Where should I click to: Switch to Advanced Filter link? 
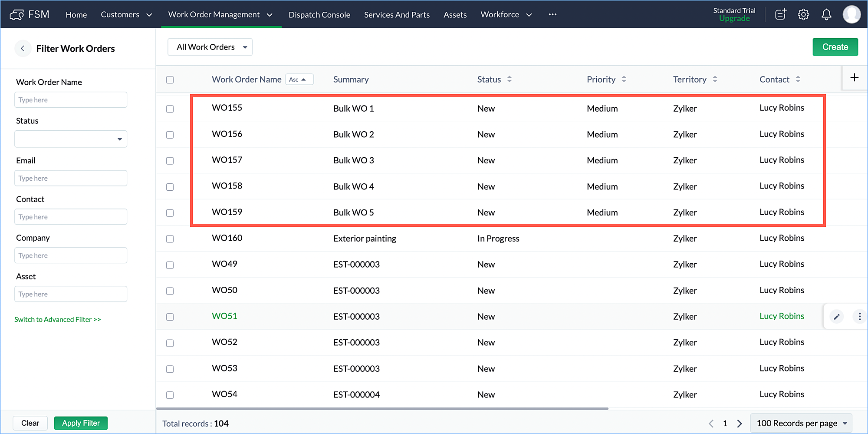pyautogui.click(x=57, y=319)
